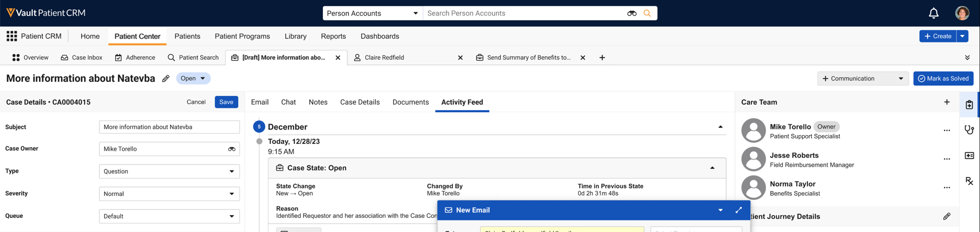
Task: Open the Documents tab
Action: tap(411, 102)
